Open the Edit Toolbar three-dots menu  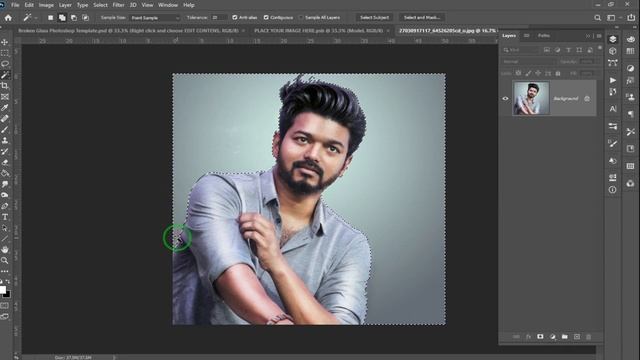tap(5, 271)
